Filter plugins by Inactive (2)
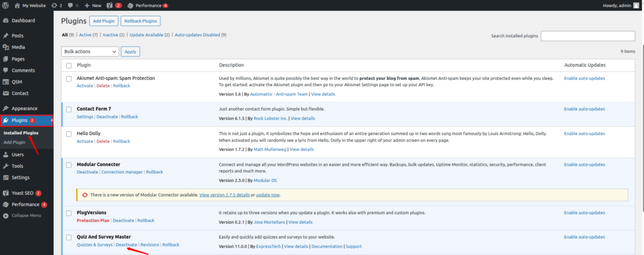 tap(114, 35)
